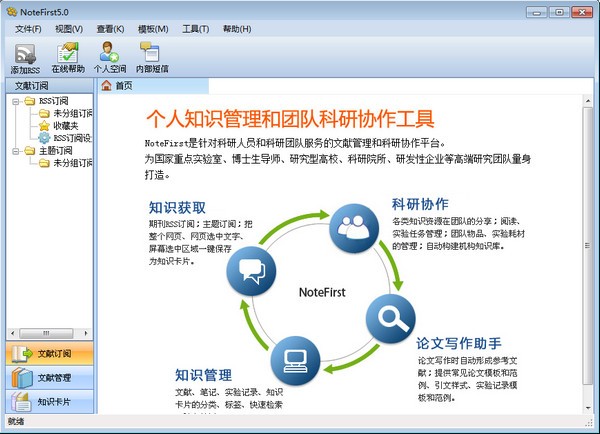Open the 工具(T) menu
The width and height of the screenshot is (600, 434).
[196, 29]
